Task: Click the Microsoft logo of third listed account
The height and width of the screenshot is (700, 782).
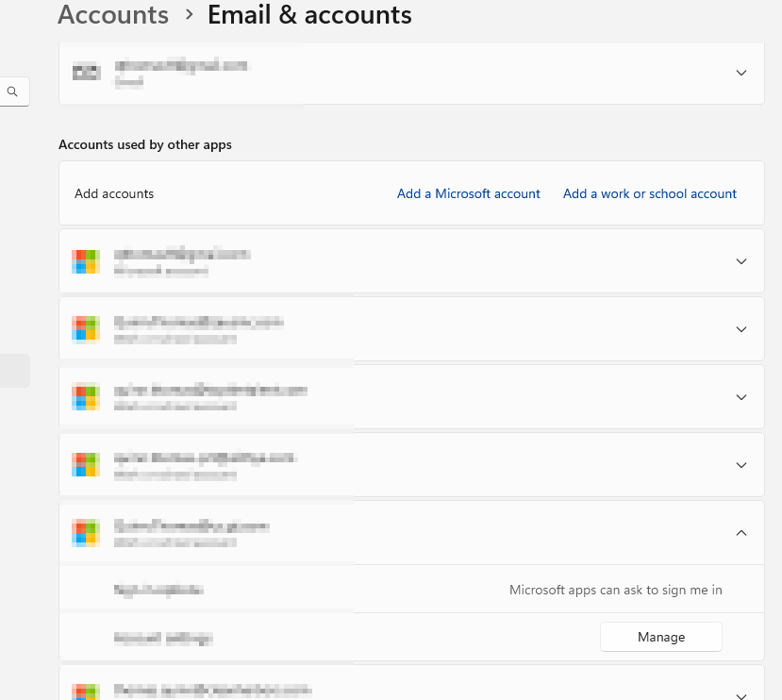Action: (x=86, y=397)
